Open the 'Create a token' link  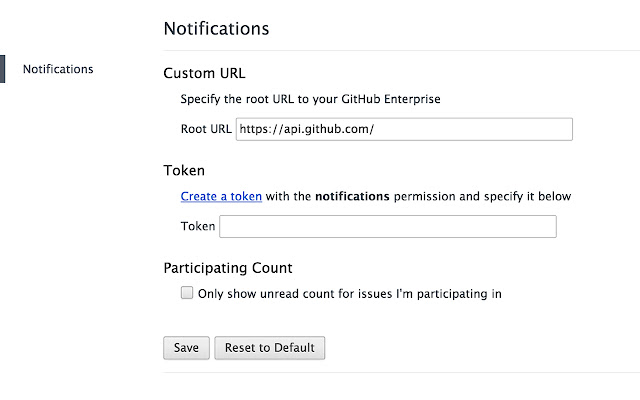coord(221,197)
